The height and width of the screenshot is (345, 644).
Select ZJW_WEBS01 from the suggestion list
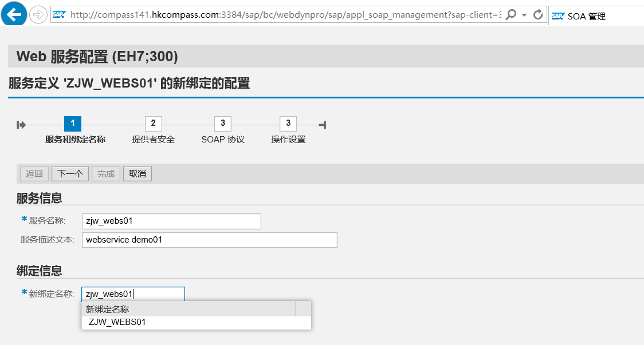[x=197, y=323]
